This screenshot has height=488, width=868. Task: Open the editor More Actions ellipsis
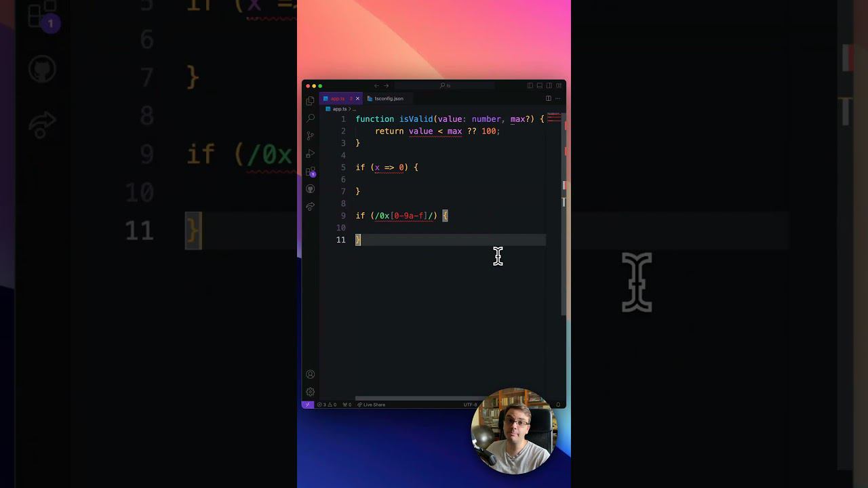(x=558, y=98)
